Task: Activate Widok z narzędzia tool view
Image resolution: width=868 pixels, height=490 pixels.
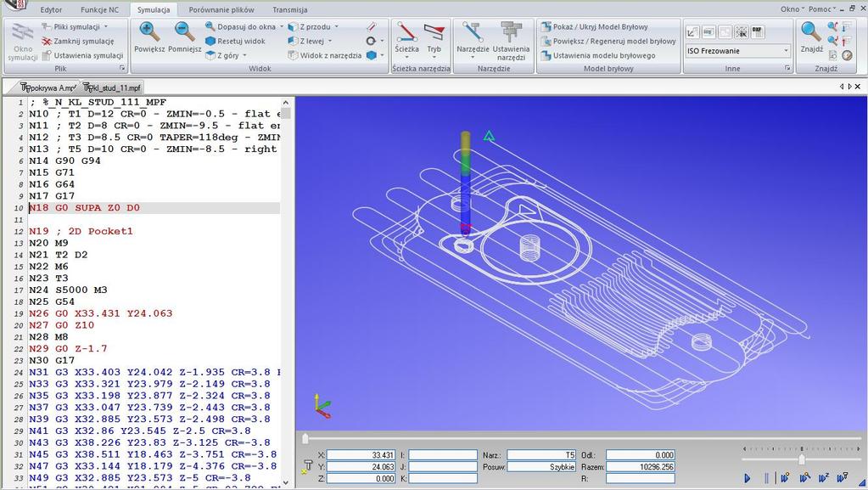Action: (x=325, y=55)
